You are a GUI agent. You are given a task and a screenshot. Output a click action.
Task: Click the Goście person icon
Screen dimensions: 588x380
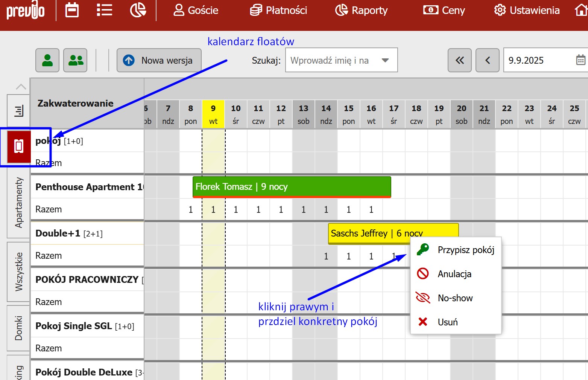point(179,10)
